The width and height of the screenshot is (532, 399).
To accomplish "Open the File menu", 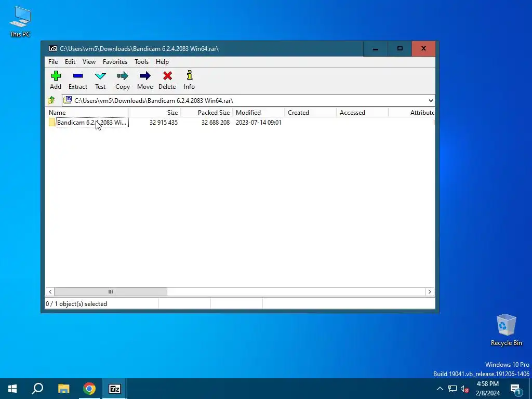I will [53, 62].
